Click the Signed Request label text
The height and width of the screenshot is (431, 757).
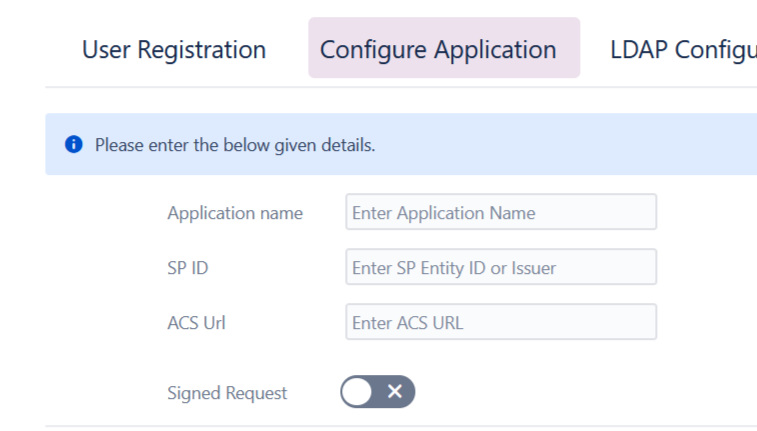click(227, 393)
